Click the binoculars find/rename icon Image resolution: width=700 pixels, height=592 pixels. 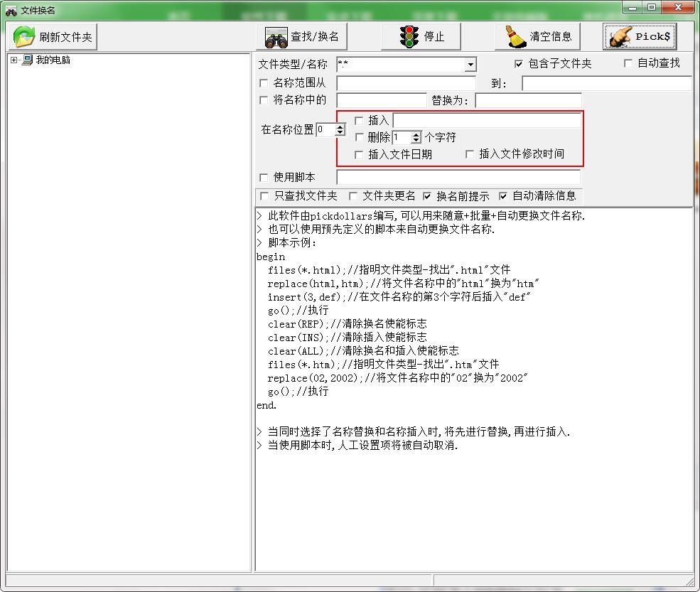click(276, 37)
